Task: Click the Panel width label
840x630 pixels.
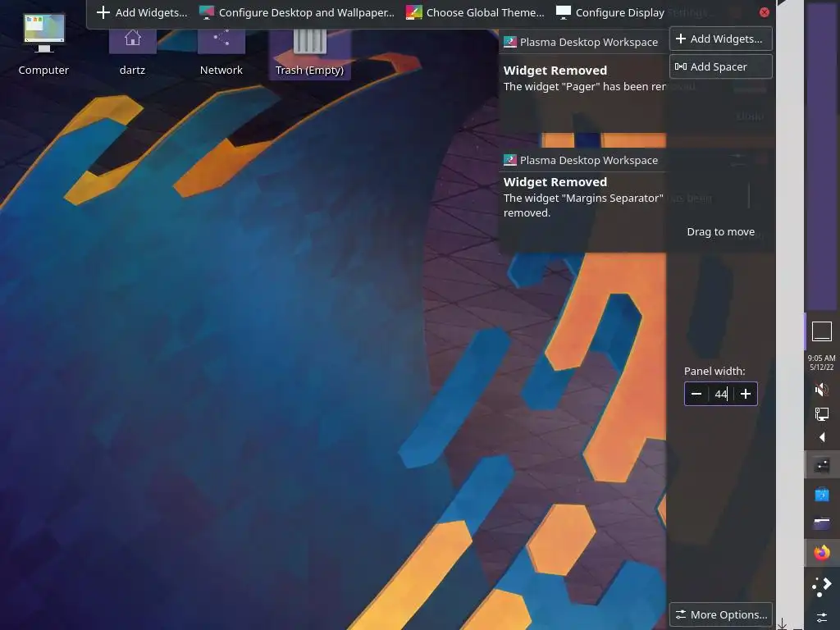Action: point(714,372)
